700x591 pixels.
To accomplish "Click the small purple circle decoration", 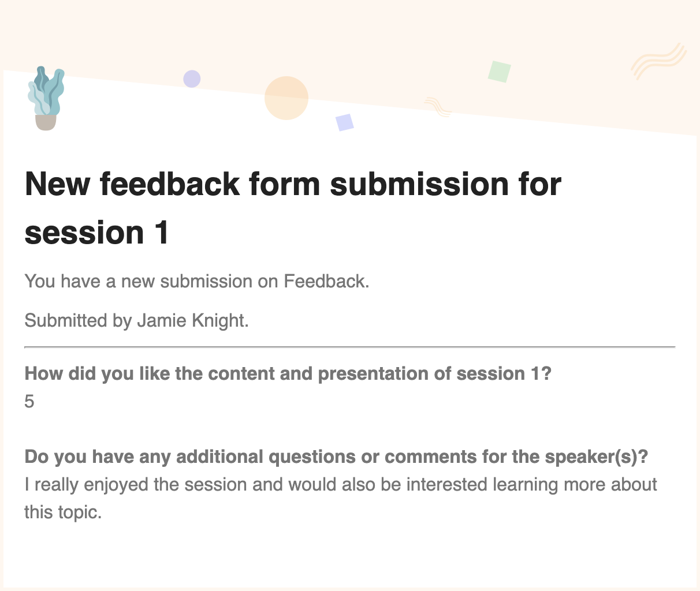I will 192,79.
